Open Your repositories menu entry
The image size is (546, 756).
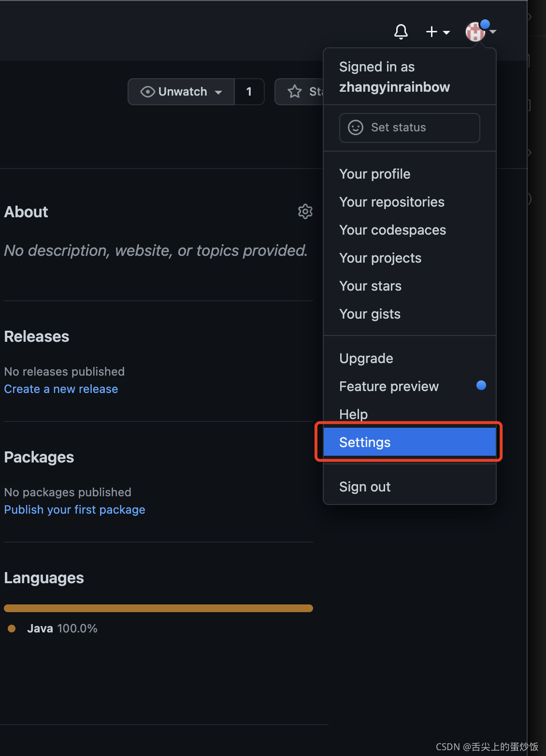tap(391, 202)
